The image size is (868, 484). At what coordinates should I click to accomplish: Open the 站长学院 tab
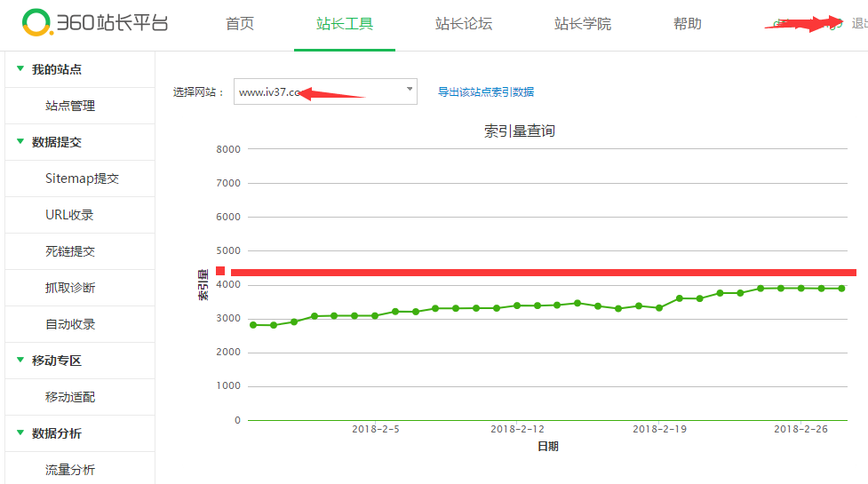point(582,24)
